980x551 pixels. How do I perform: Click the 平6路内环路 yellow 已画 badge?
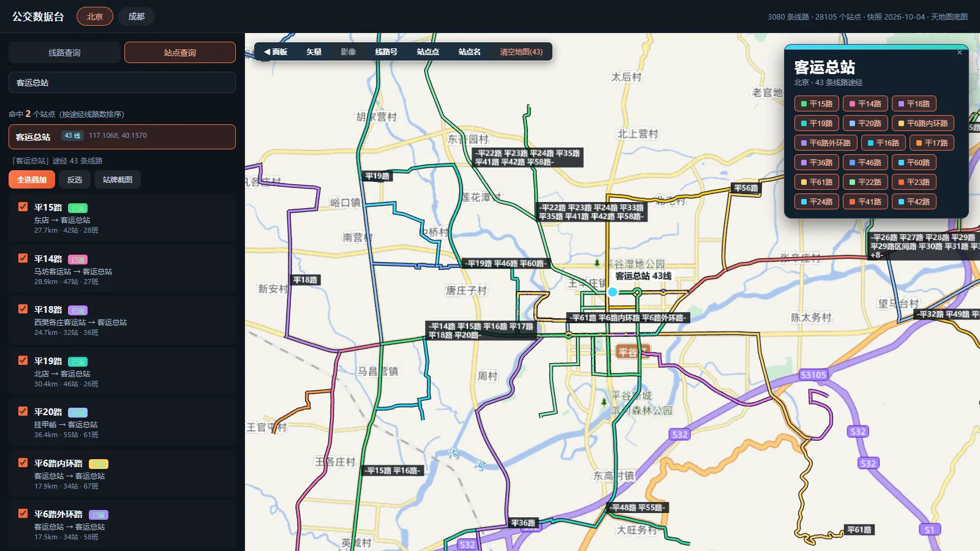pyautogui.click(x=99, y=464)
